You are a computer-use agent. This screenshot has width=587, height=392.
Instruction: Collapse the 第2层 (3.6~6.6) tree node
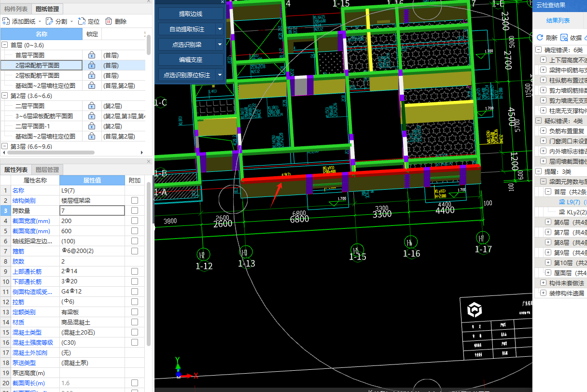pyautogui.click(x=5, y=96)
